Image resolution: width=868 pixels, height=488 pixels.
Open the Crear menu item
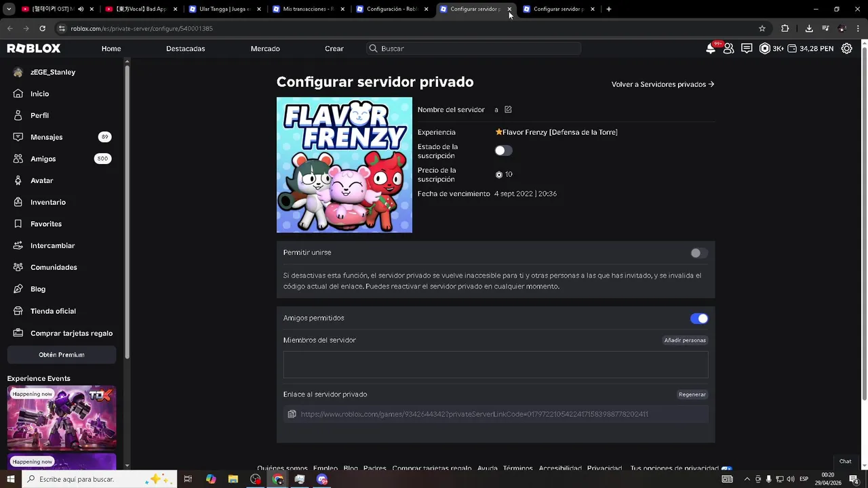(334, 49)
